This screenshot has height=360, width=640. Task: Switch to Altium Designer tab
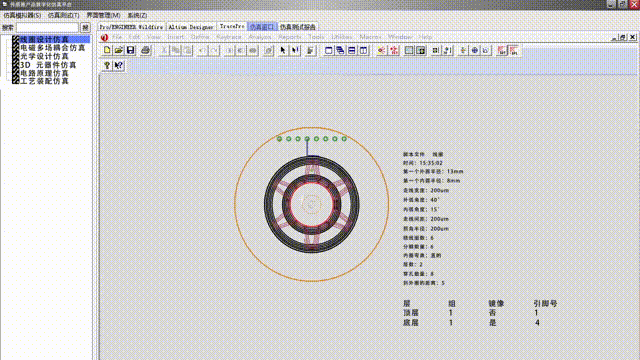click(191, 27)
